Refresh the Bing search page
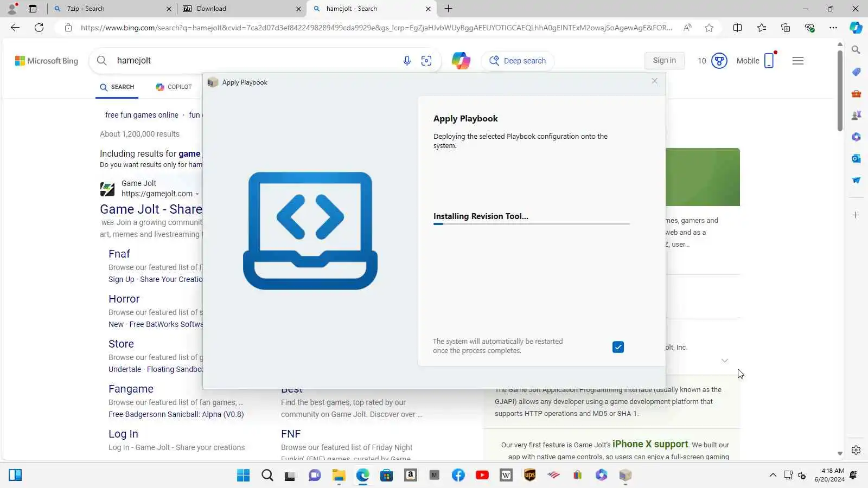Image resolution: width=868 pixels, height=488 pixels. [39, 28]
